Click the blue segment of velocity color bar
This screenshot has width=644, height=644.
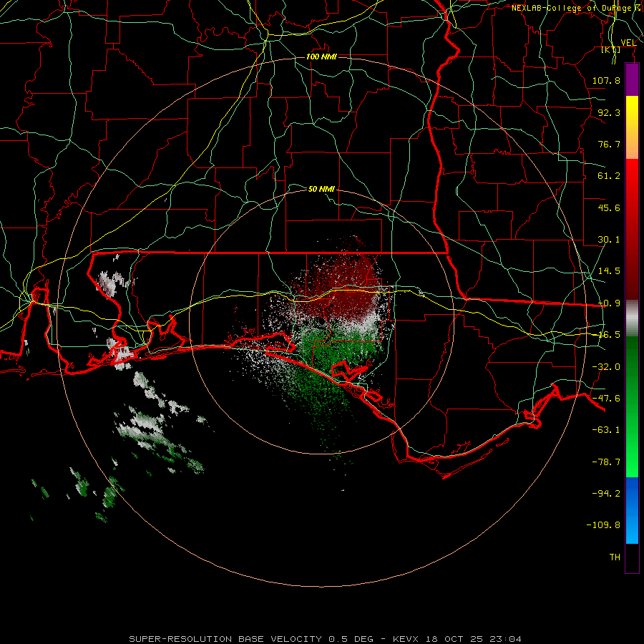click(x=632, y=510)
